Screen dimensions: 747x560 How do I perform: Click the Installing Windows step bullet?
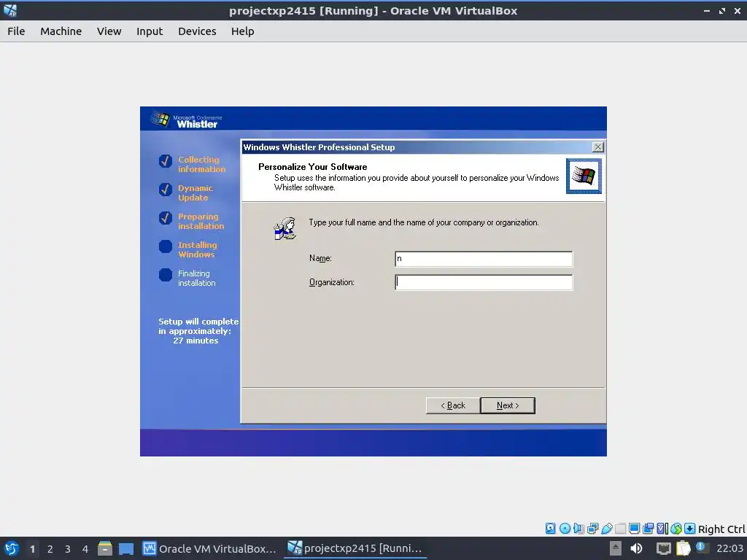point(166,246)
